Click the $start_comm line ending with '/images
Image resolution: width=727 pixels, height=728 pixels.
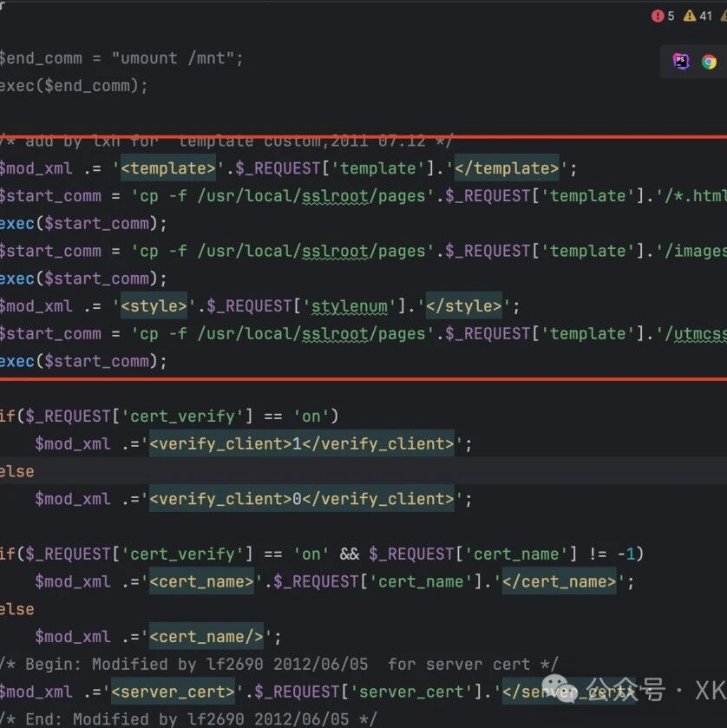[x=363, y=251]
